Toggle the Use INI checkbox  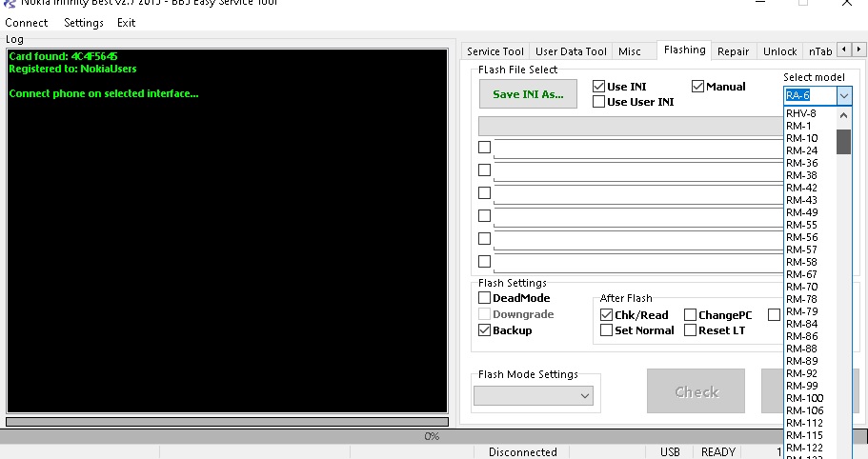point(598,87)
